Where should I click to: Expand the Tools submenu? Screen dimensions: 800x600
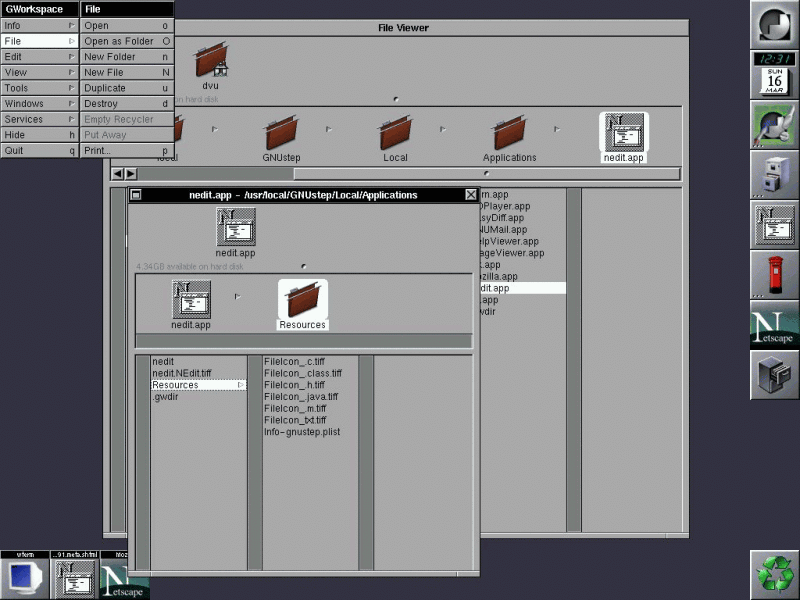coord(38,88)
